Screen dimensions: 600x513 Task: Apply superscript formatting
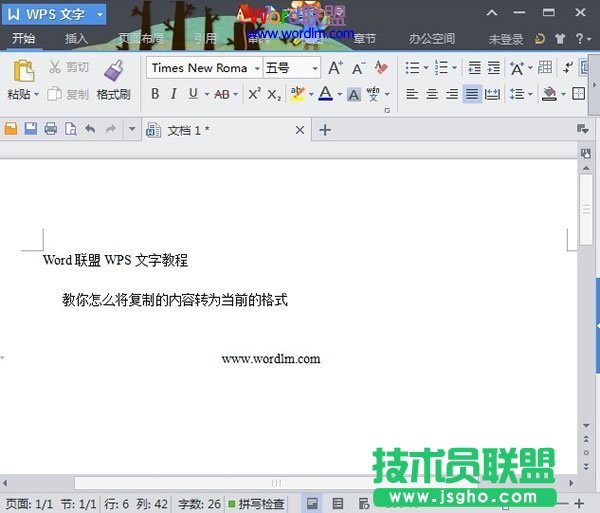pyautogui.click(x=254, y=94)
